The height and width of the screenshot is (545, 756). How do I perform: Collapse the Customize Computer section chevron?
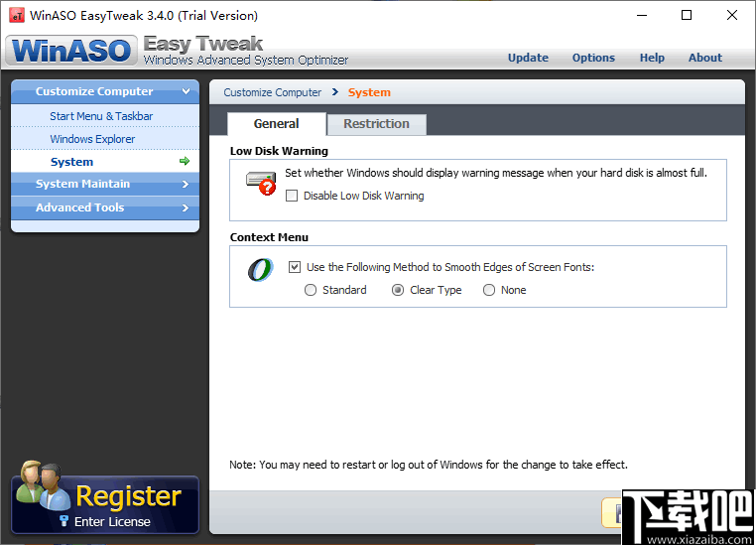[x=186, y=91]
